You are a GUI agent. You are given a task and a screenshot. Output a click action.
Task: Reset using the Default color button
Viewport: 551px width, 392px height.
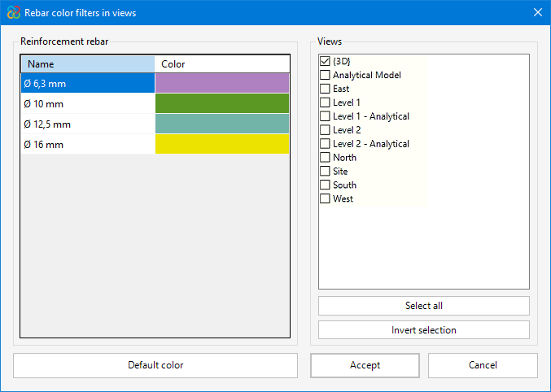[x=155, y=365]
